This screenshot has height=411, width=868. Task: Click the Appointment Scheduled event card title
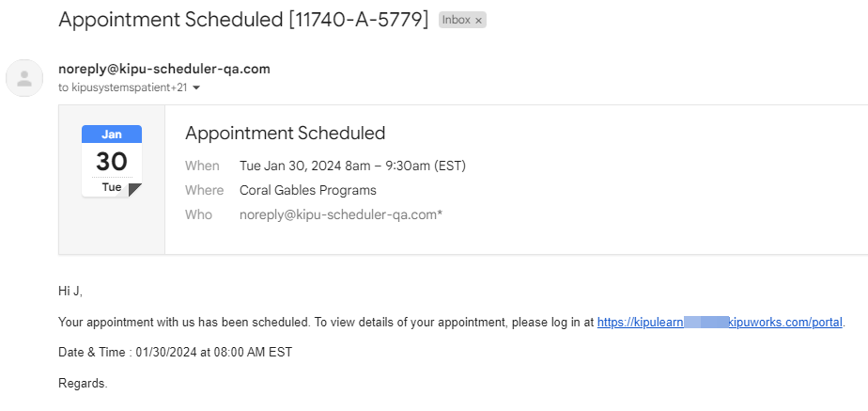[x=286, y=133]
